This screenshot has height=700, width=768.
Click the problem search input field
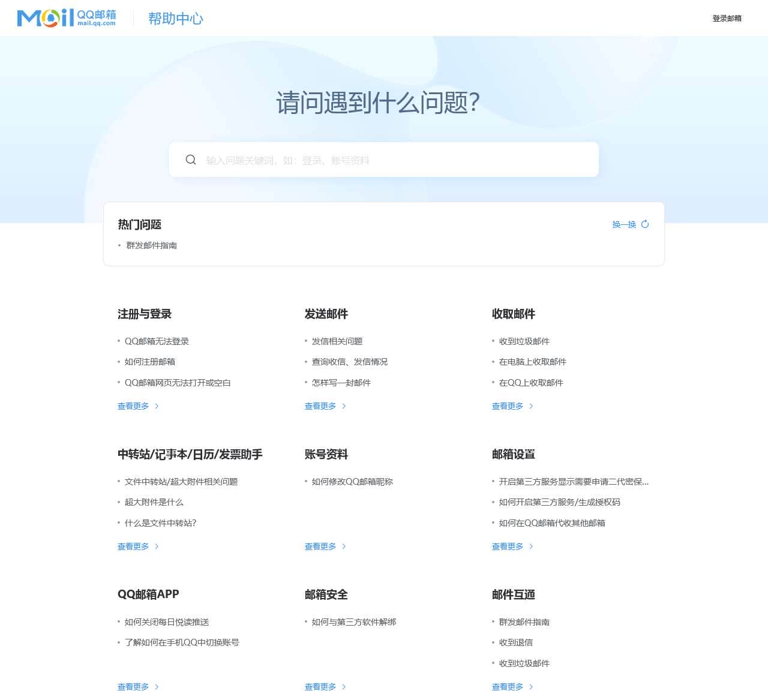(384, 160)
